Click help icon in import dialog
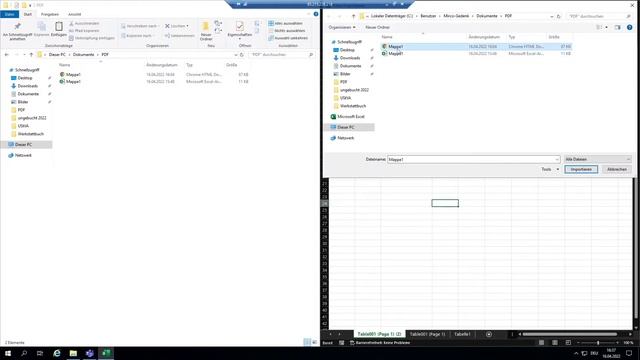The width and height of the screenshot is (640, 360). pyautogui.click(x=629, y=27)
